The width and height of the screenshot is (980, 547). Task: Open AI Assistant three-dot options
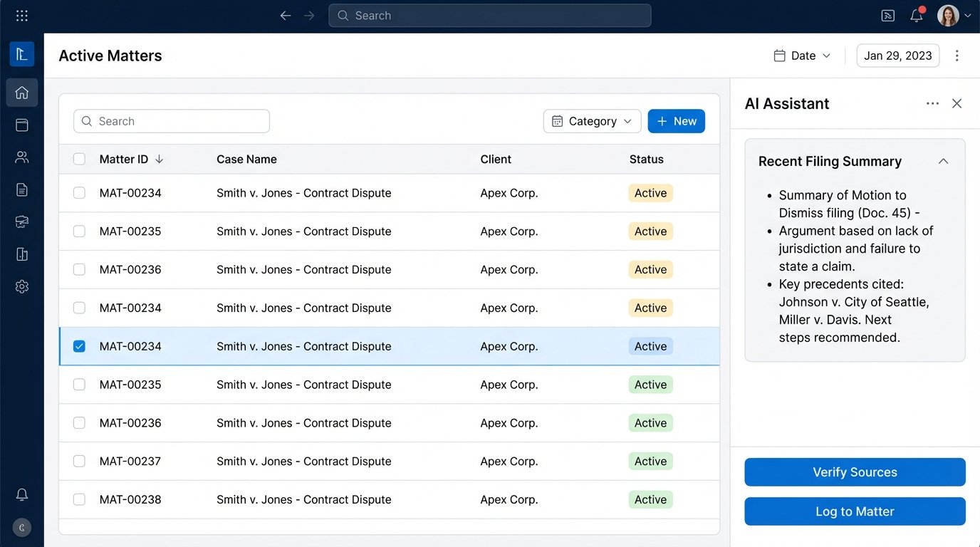coord(932,104)
